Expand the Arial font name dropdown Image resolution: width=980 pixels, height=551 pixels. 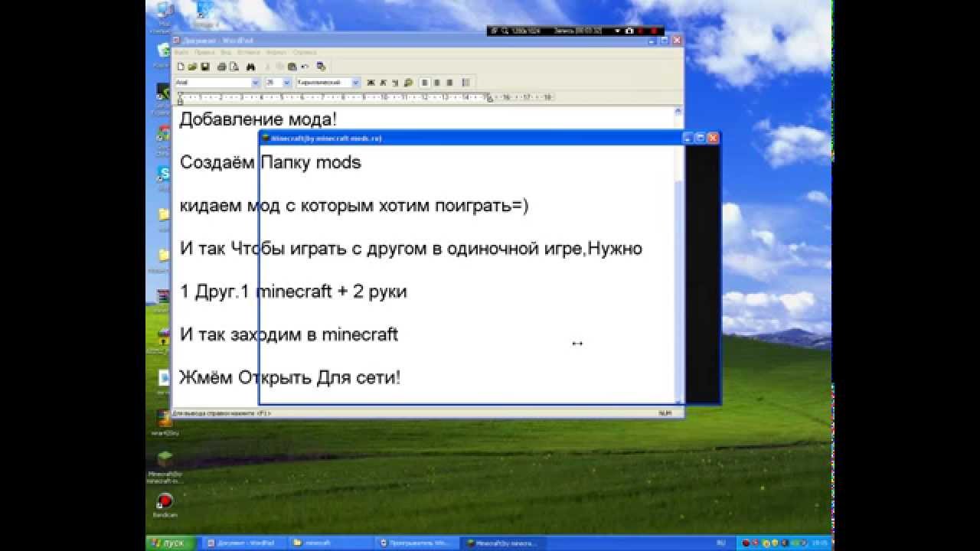(256, 83)
